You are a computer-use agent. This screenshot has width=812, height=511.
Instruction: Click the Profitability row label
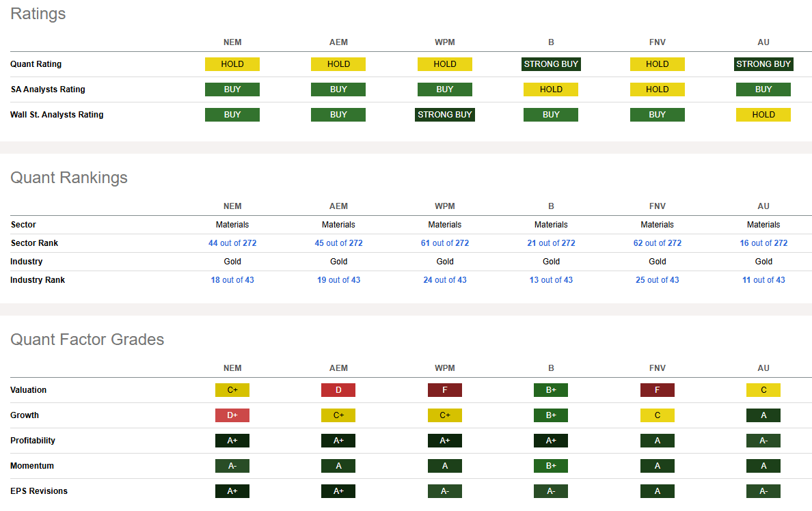(x=33, y=441)
